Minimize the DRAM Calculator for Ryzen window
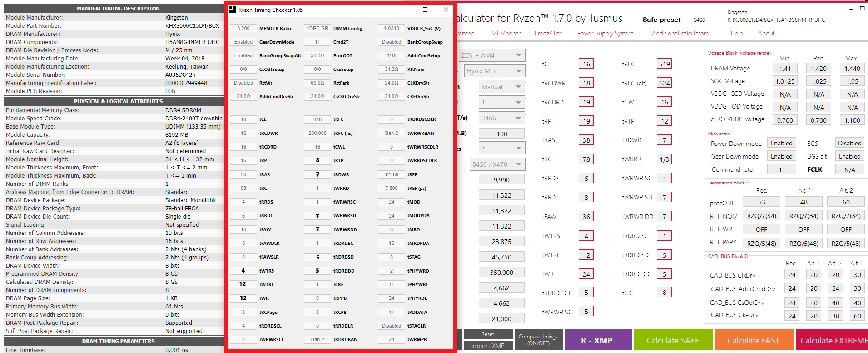The image size is (868, 353). pyautogui.click(x=851, y=8)
